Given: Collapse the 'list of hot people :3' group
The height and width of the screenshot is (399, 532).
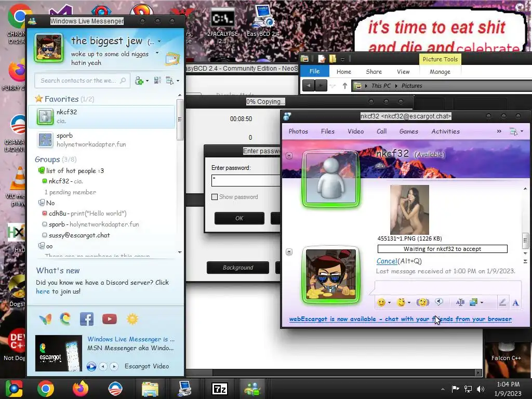Looking at the screenshot, I should pyautogui.click(x=72, y=170).
